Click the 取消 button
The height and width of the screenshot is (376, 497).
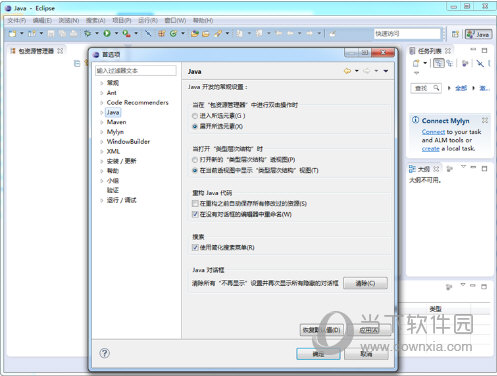pyautogui.click(x=366, y=354)
